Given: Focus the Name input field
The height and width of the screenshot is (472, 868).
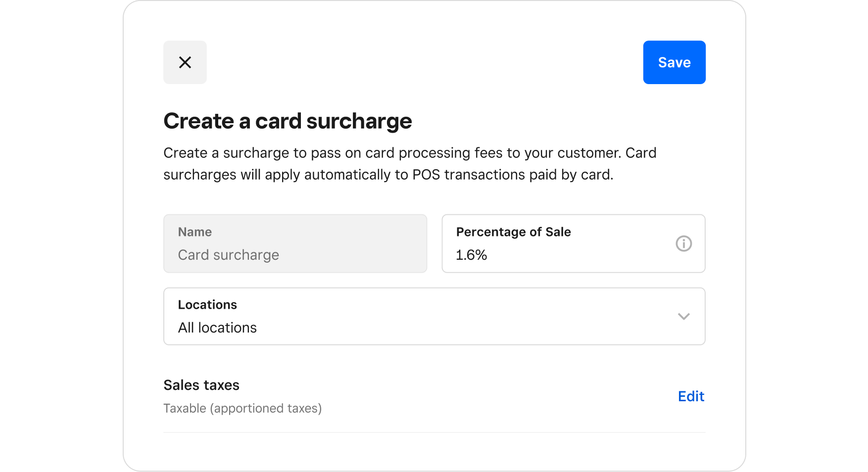Looking at the screenshot, I should point(295,243).
